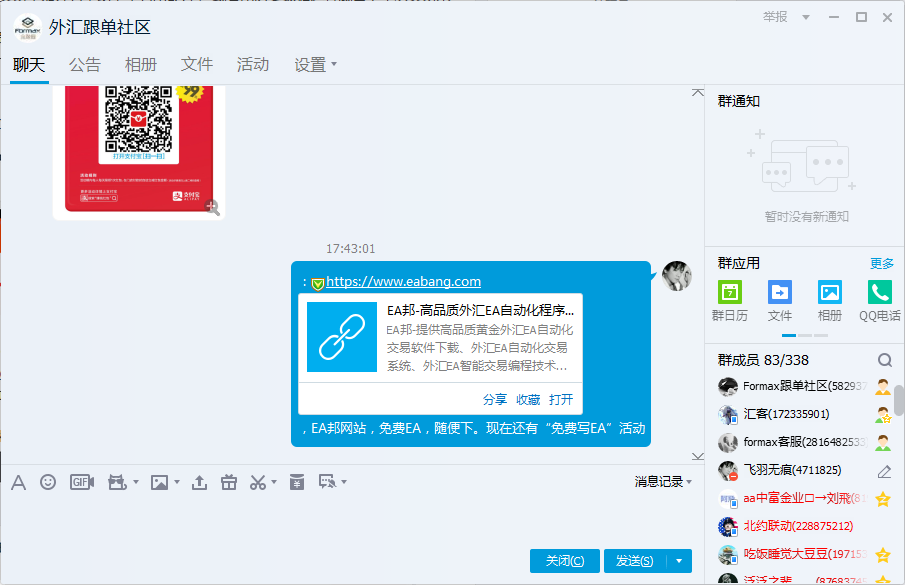Click the red packet icon in toolbar

coord(297,482)
